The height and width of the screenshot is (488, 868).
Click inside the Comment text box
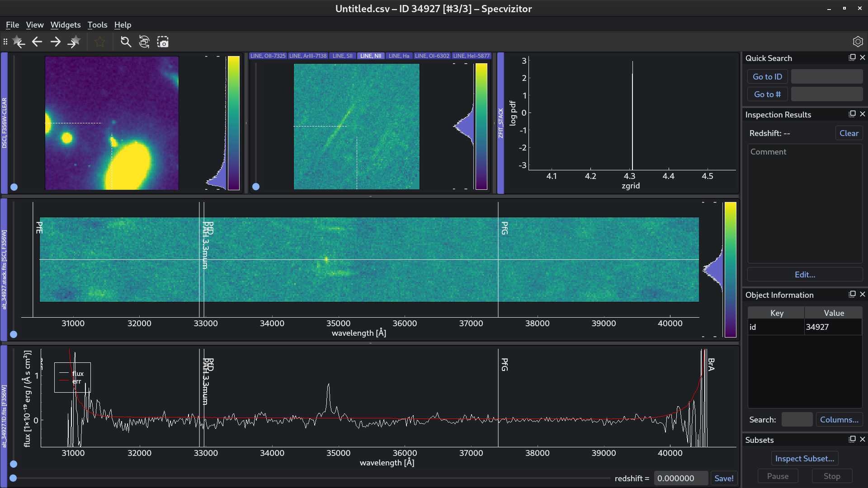point(805,203)
